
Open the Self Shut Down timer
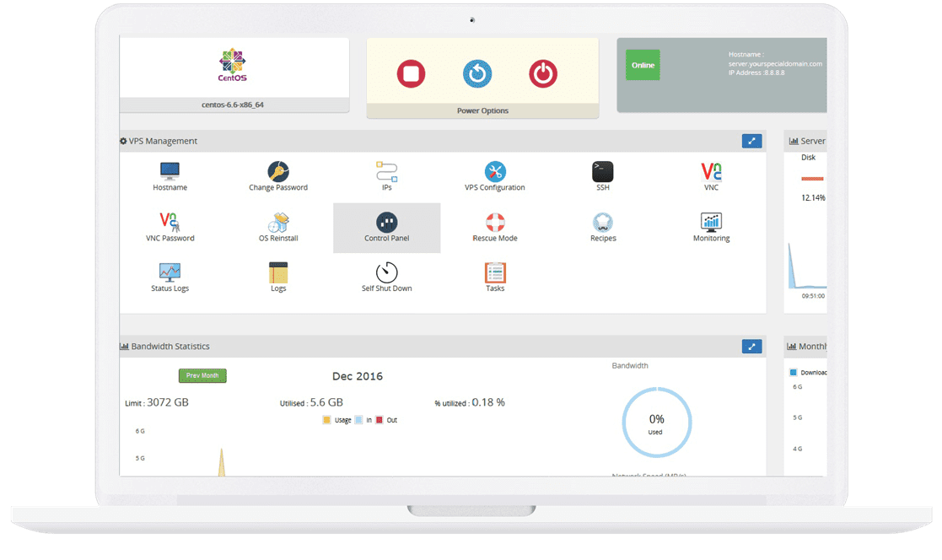coord(387,272)
